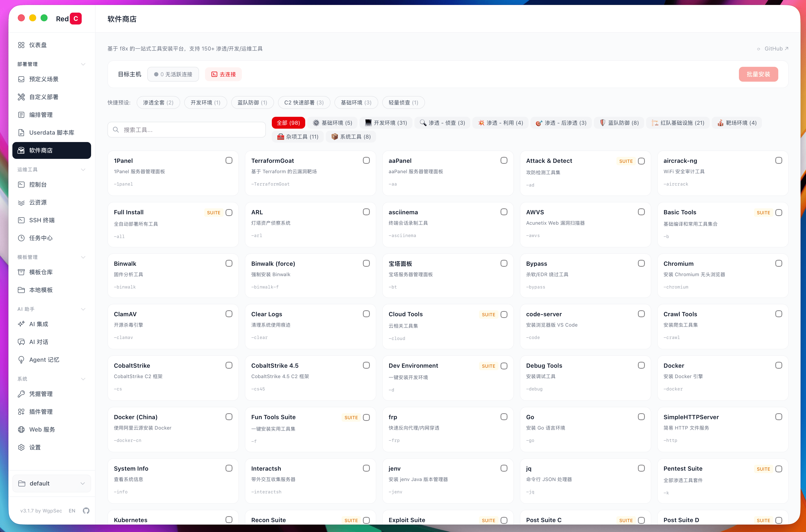Image resolution: width=806 pixels, height=532 pixels.
Task: Click the 批量安装 button
Action: point(758,74)
